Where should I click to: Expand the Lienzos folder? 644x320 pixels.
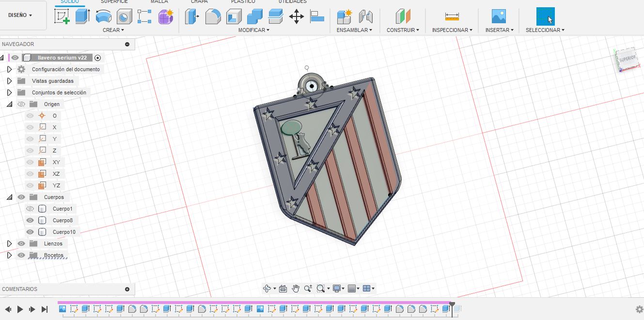click(9, 244)
